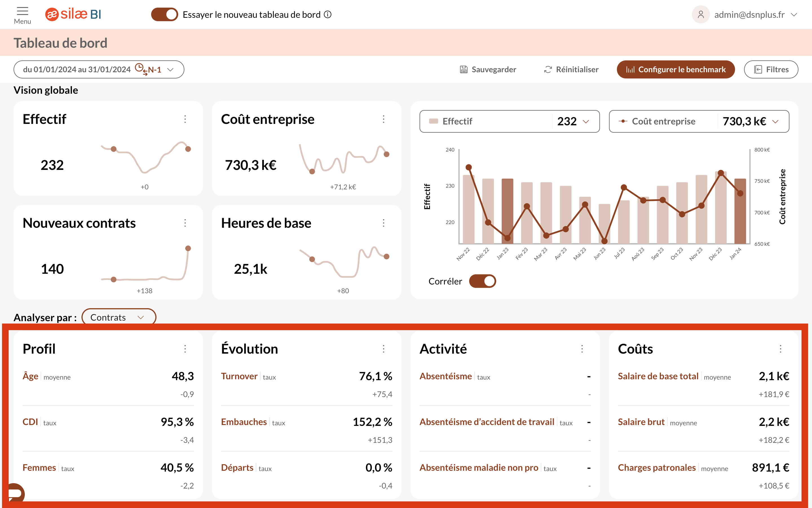Image resolution: width=812 pixels, height=508 pixels.
Task: Click the Effectif sparkline chart
Action: 146,157
